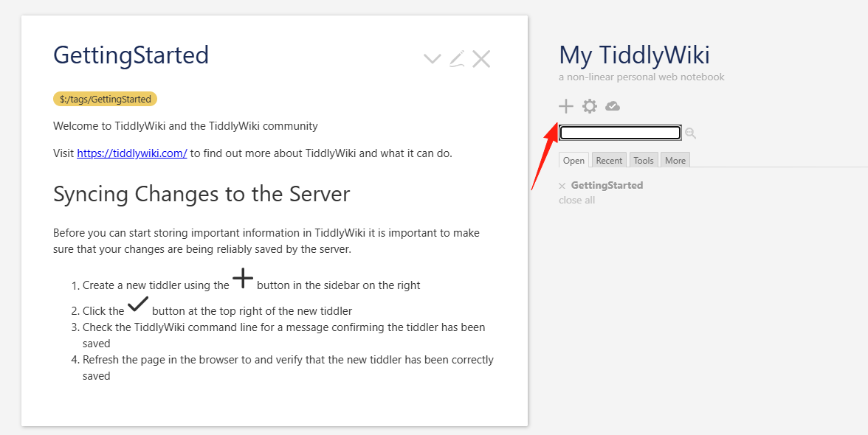
Task: Edit the GettingStarted tiddler with pencil icon
Action: (457, 58)
